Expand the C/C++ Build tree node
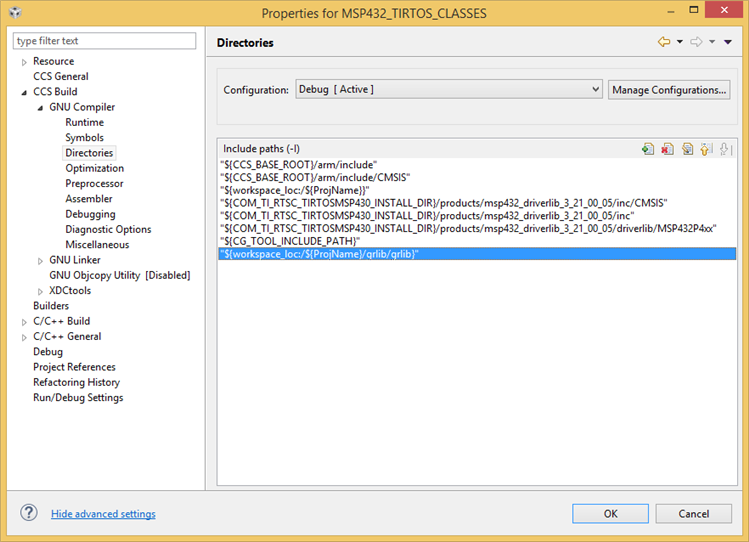This screenshot has width=749, height=542. (x=24, y=322)
